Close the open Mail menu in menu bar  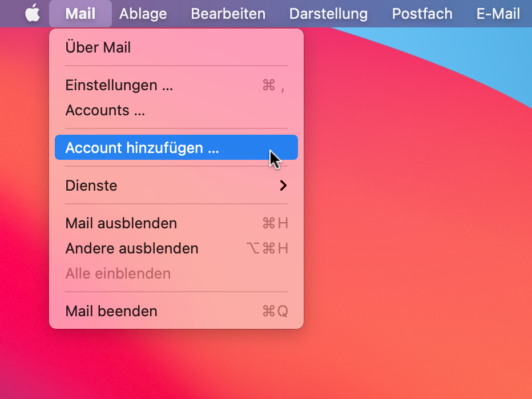(80, 14)
